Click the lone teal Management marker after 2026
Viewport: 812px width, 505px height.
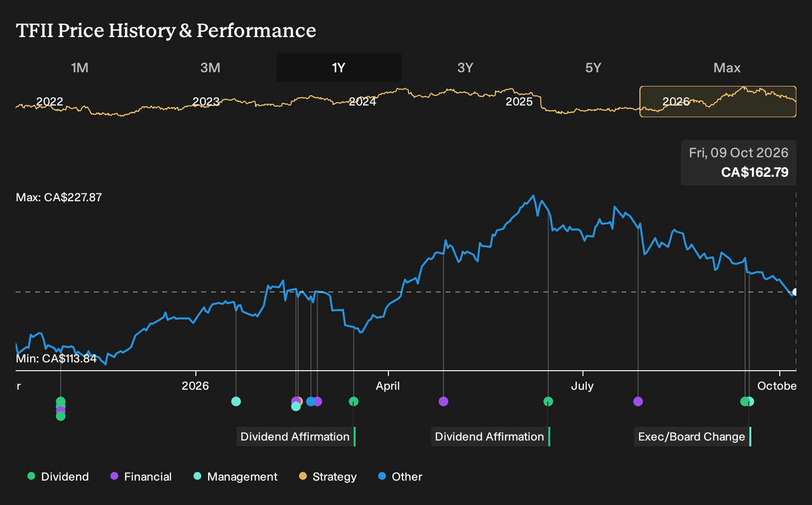click(236, 401)
